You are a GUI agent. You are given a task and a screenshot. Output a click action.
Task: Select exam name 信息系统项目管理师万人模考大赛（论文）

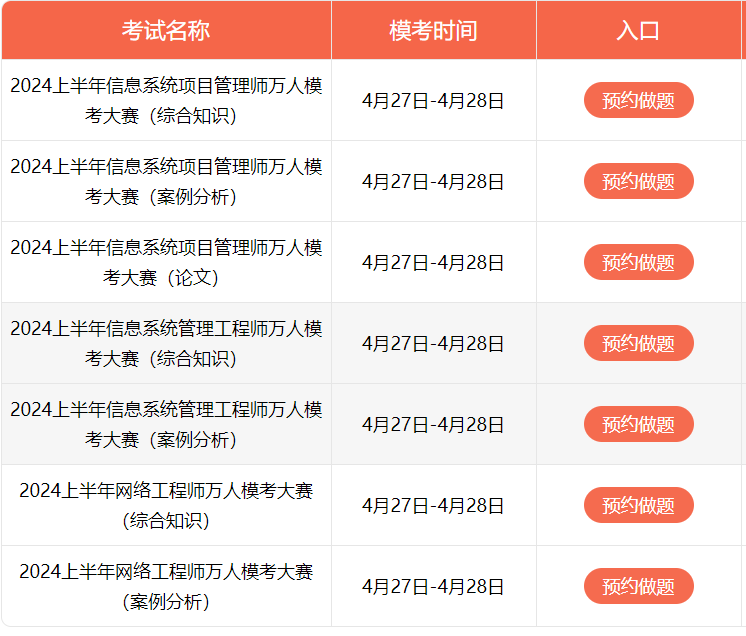click(166, 262)
